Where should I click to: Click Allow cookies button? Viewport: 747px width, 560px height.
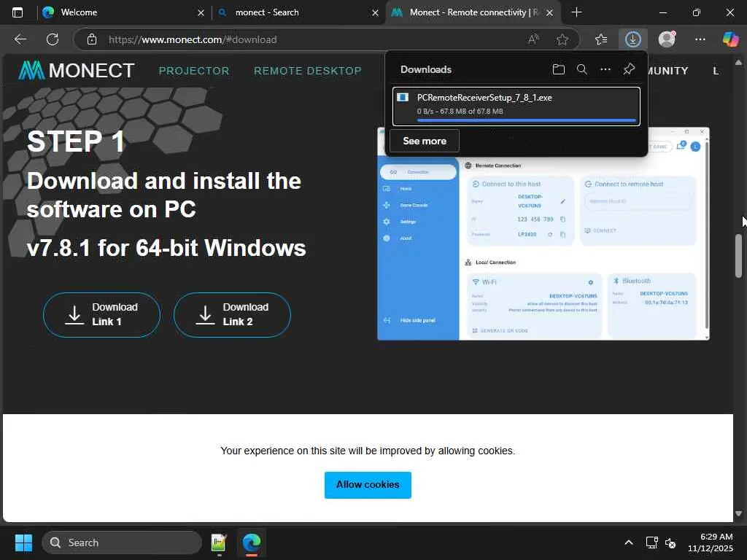coord(368,485)
